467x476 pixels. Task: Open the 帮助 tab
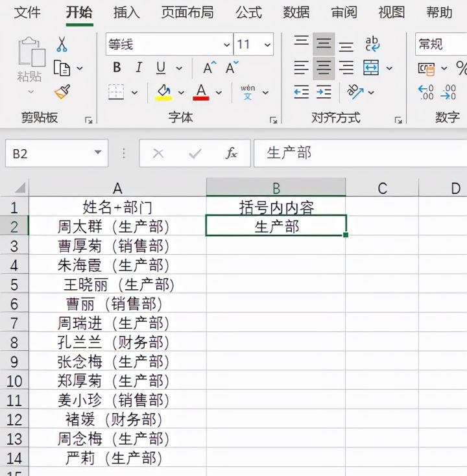coord(439,12)
